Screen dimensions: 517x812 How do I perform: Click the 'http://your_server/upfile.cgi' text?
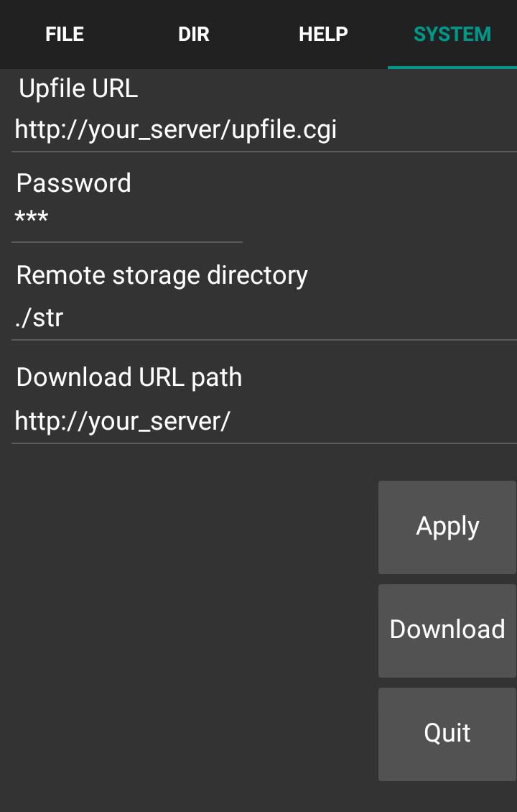(x=175, y=129)
